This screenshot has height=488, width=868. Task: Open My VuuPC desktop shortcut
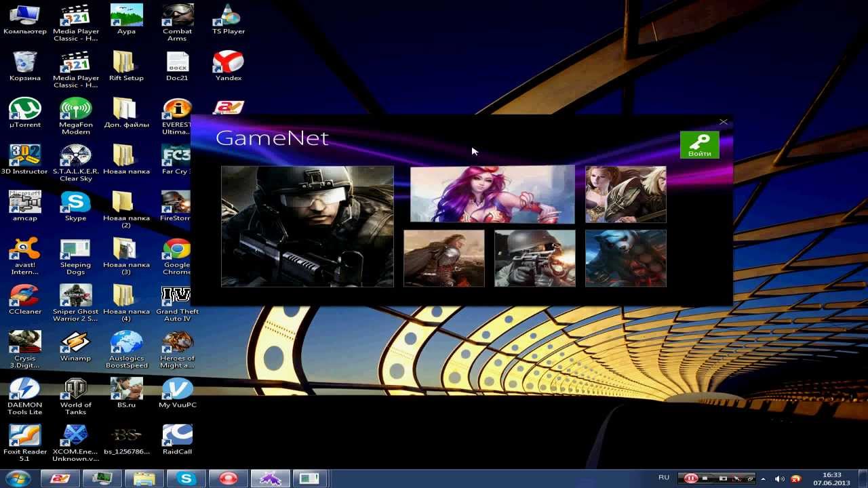(x=177, y=393)
